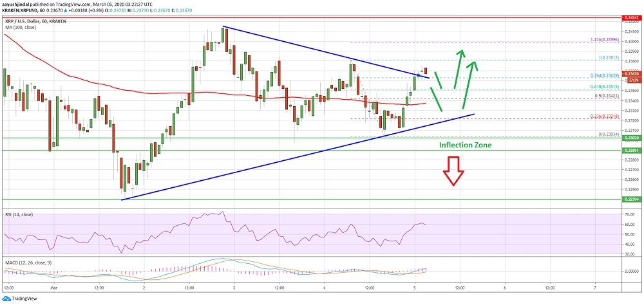Click the green 0.22891 price level tag
This screenshot has width=644, height=305.
point(630,150)
